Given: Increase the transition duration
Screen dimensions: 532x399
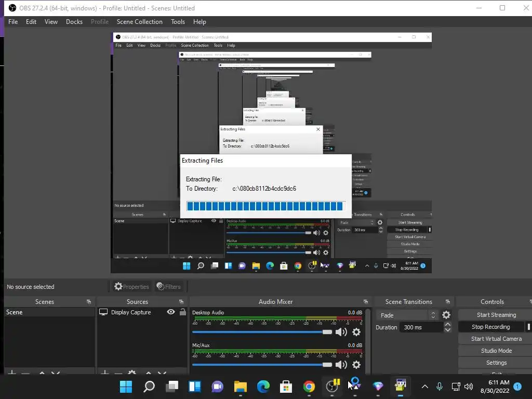Looking at the screenshot, I should coord(447,325).
